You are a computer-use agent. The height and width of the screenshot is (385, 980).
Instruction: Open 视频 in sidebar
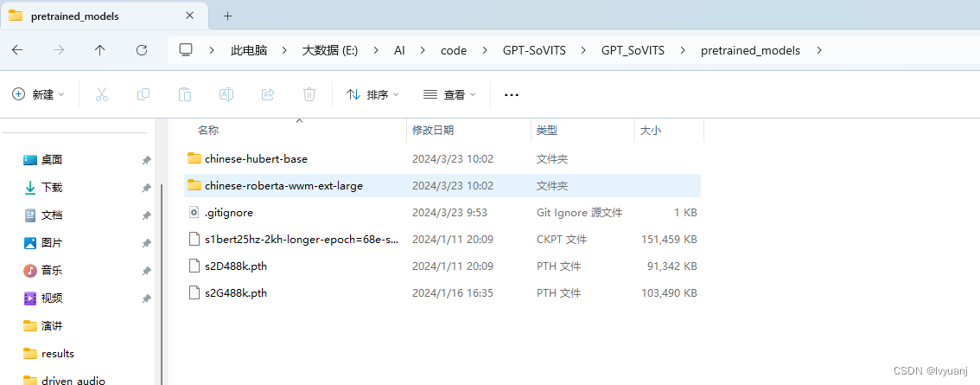click(x=52, y=298)
